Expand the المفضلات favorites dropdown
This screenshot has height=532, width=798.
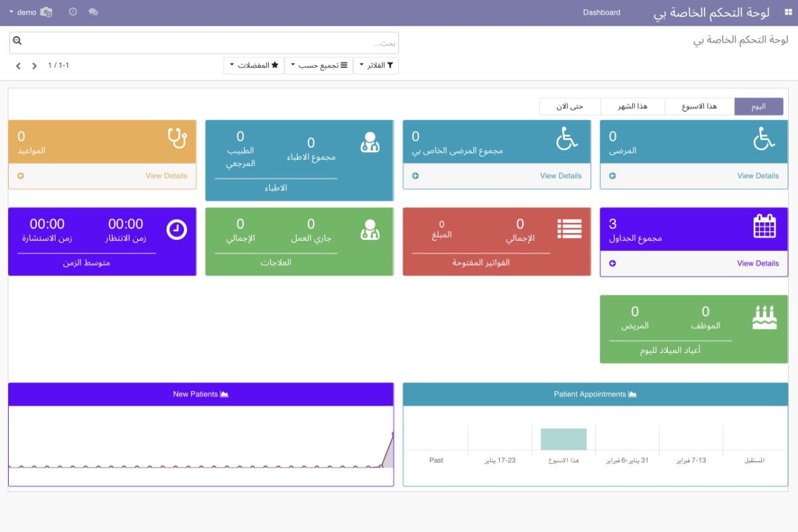[x=254, y=65]
